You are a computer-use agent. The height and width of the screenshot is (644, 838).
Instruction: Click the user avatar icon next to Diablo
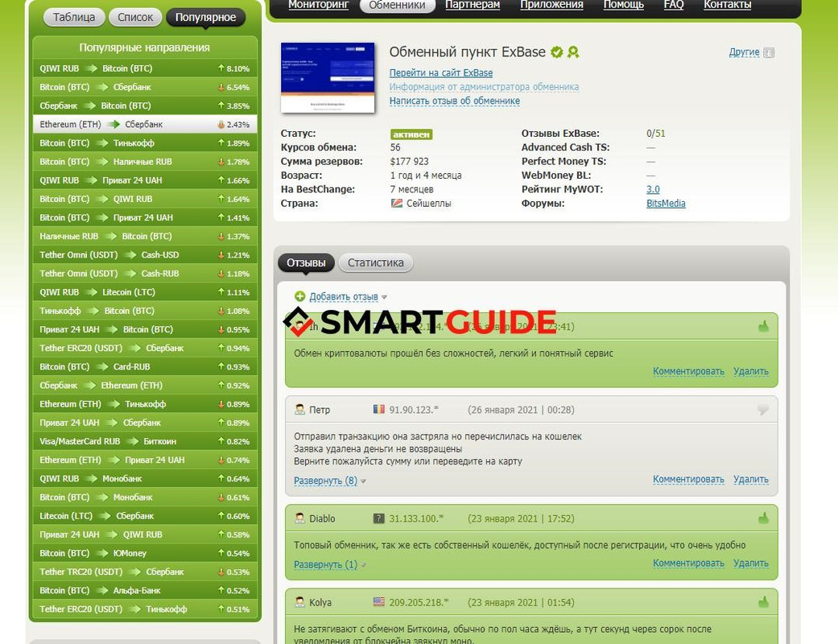(299, 518)
